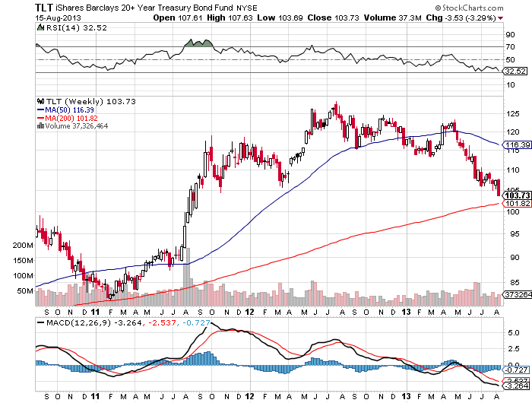532x403 pixels.
Task: Click the iShares Barclays fund name
Action: [144, 8]
